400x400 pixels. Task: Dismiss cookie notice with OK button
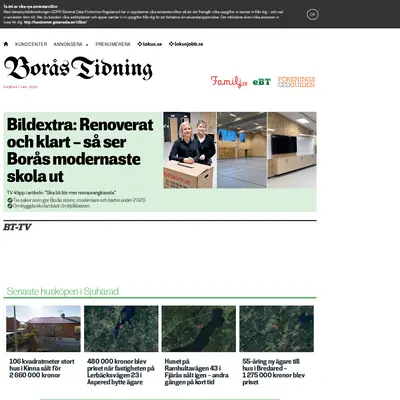(312, 14)
